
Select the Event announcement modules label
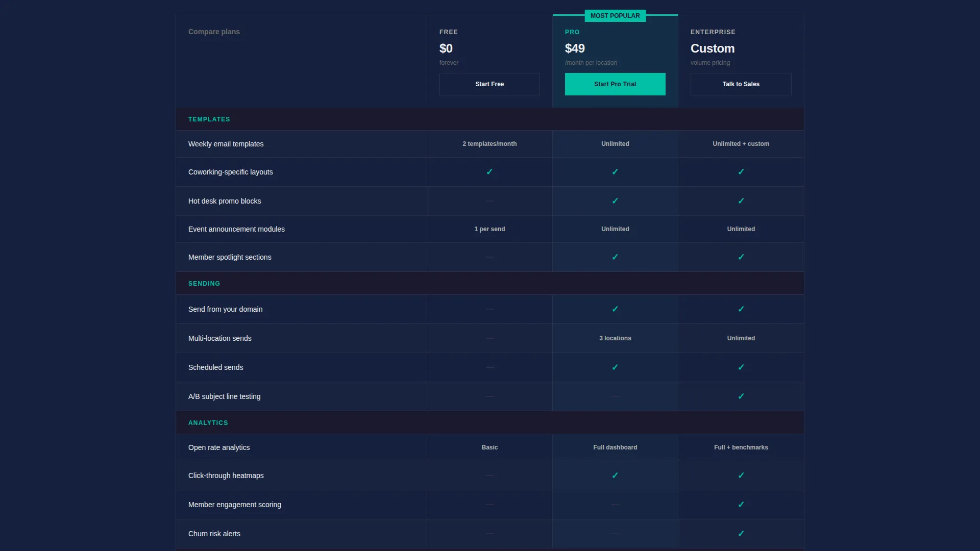tap(236, 229)
